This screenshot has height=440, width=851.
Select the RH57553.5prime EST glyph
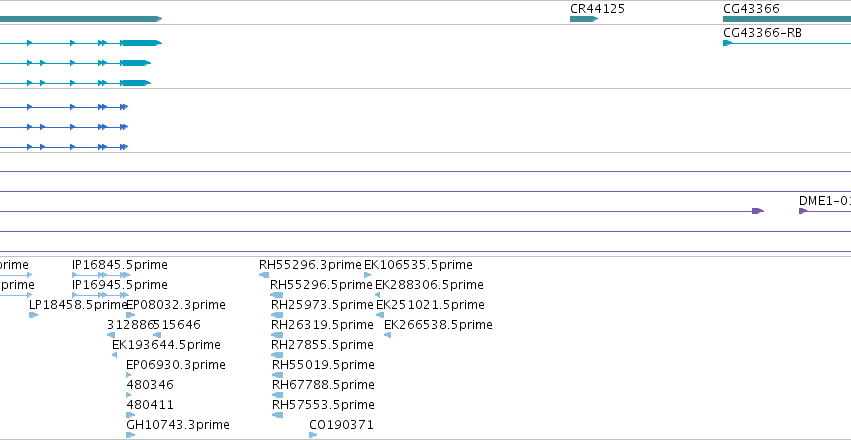277,415
